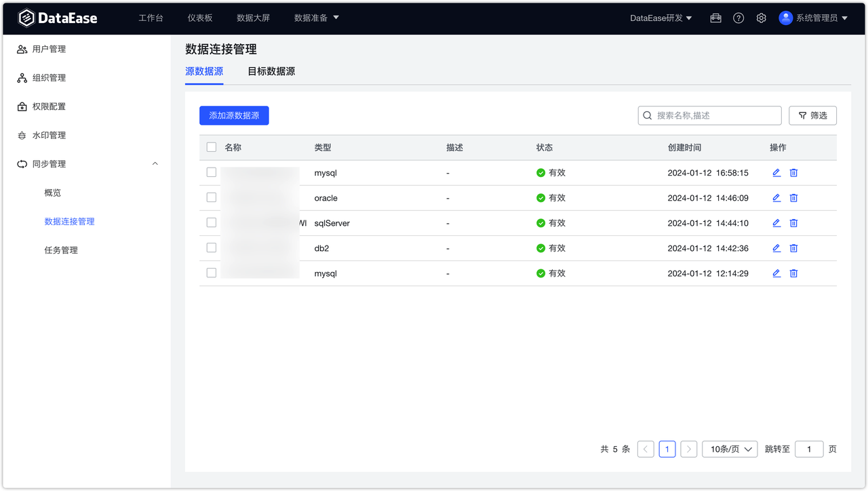Go to the next page arrow
Screen dimensions: 868x491
[689, 449]
